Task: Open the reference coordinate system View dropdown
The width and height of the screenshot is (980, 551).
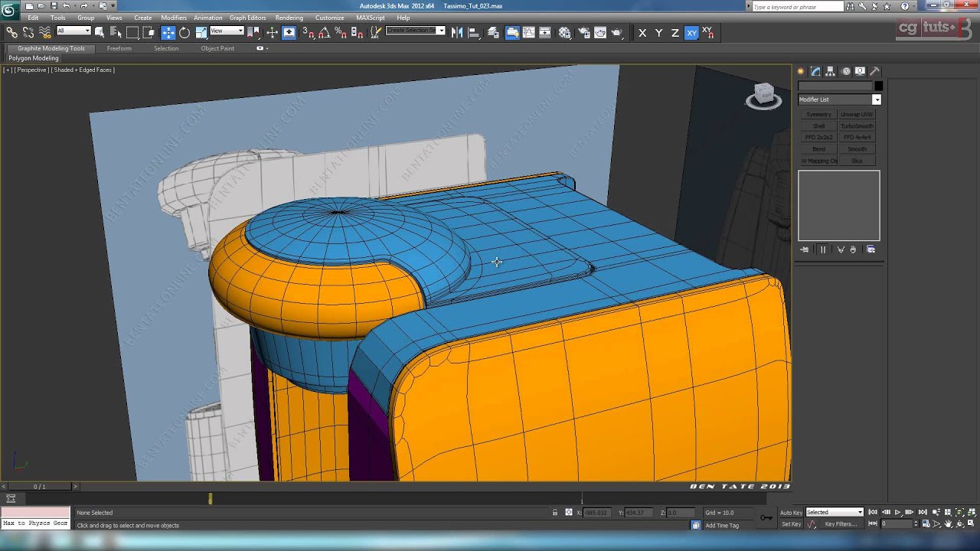Action: (x=227, y=31)
